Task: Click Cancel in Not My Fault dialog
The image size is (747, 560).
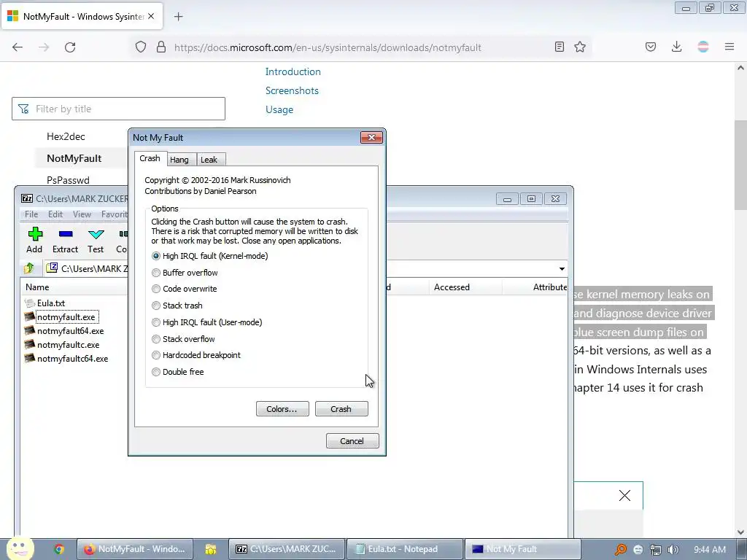Action: pyautogui.click(x=352, y=441)
